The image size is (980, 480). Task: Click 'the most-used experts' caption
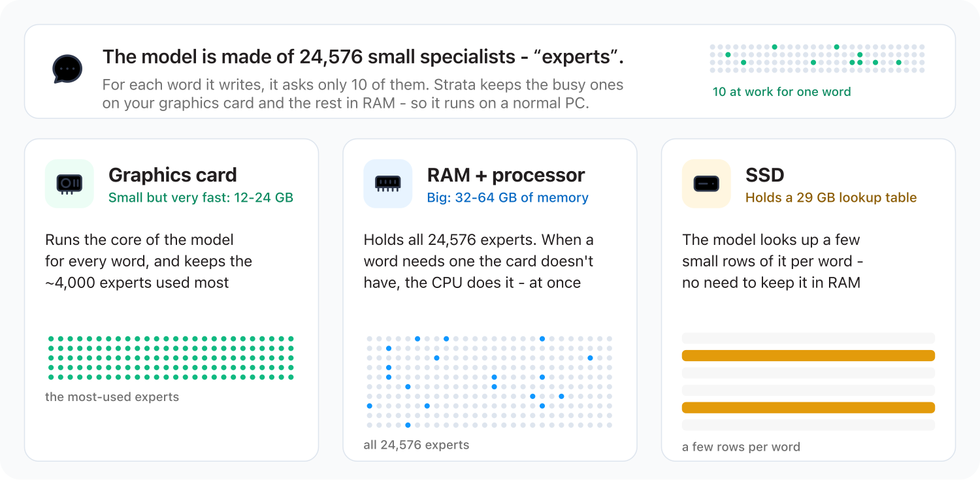(x=112, y=397)
